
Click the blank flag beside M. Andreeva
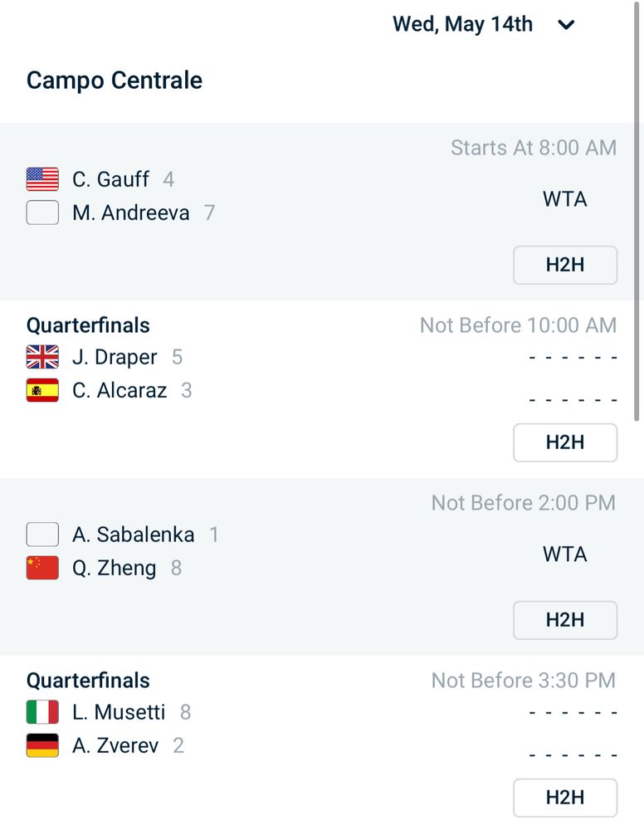[x=42, y=213]
